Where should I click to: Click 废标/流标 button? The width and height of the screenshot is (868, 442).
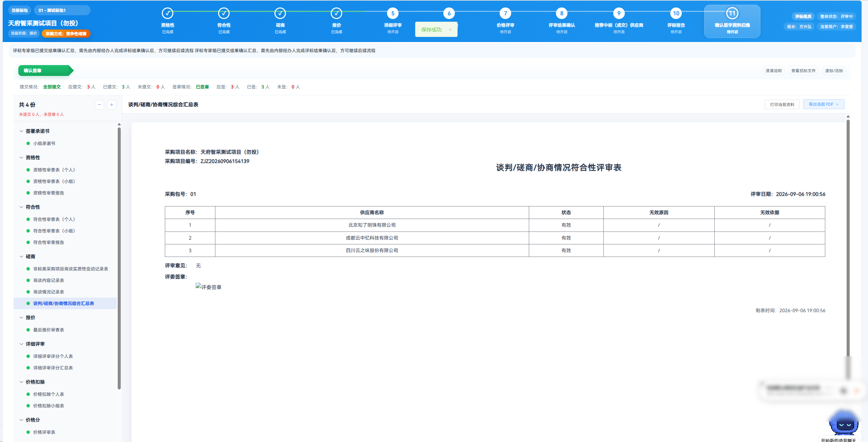pos(834,71)
